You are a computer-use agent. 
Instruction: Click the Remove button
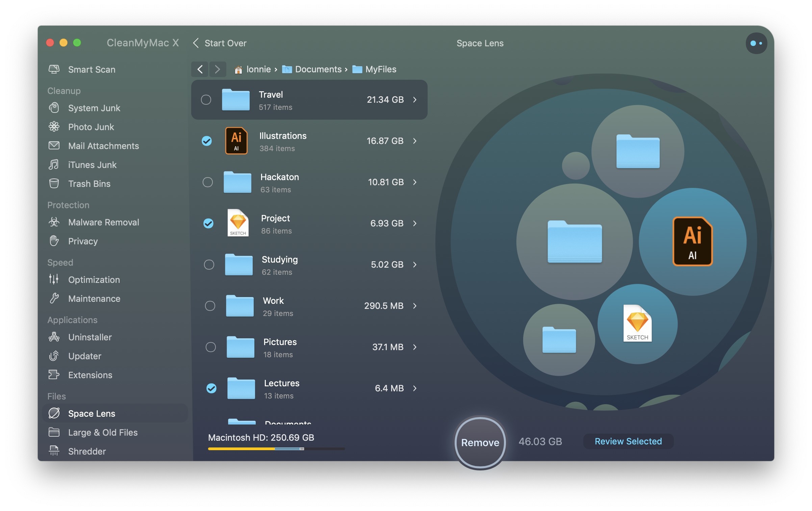(x=480, y=442)
